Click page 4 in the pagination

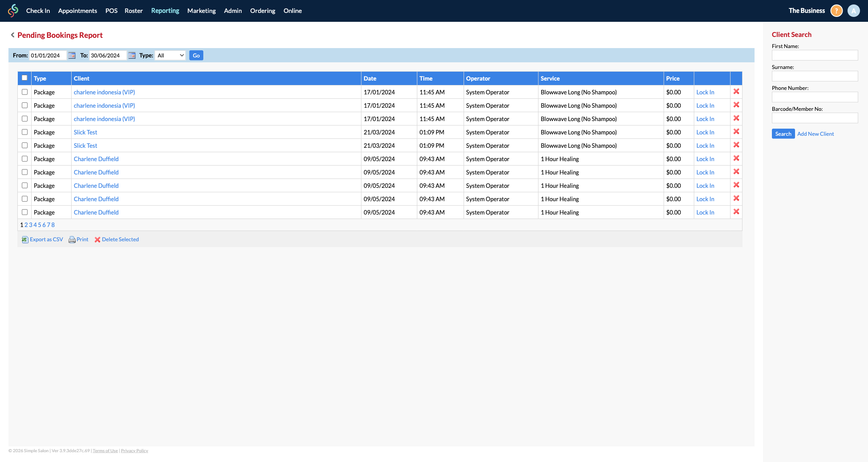35,225
